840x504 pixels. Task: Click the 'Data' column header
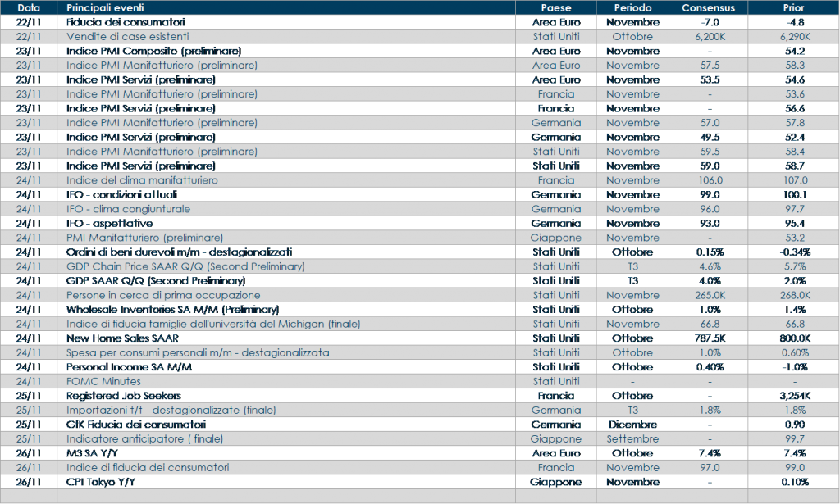tap(29, 7)
